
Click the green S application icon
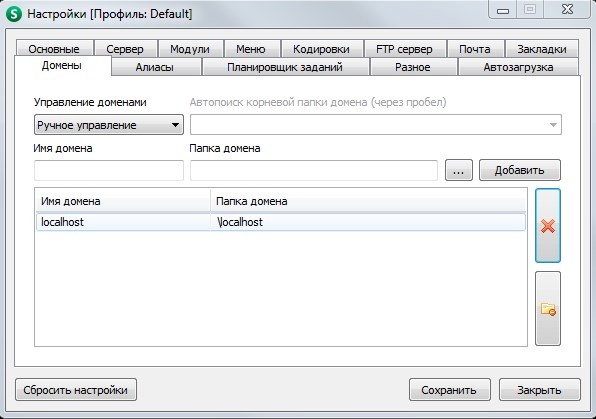pyautogui.click(x=14, y=14)
